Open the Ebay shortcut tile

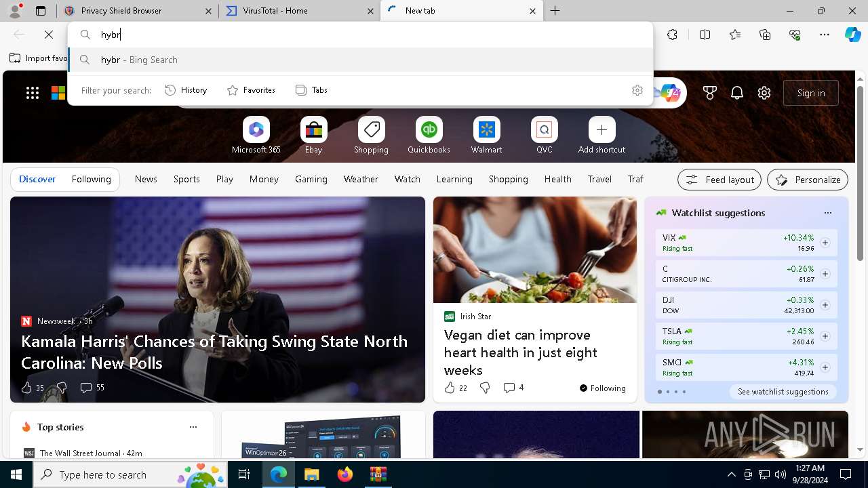[x=313, y=136]
